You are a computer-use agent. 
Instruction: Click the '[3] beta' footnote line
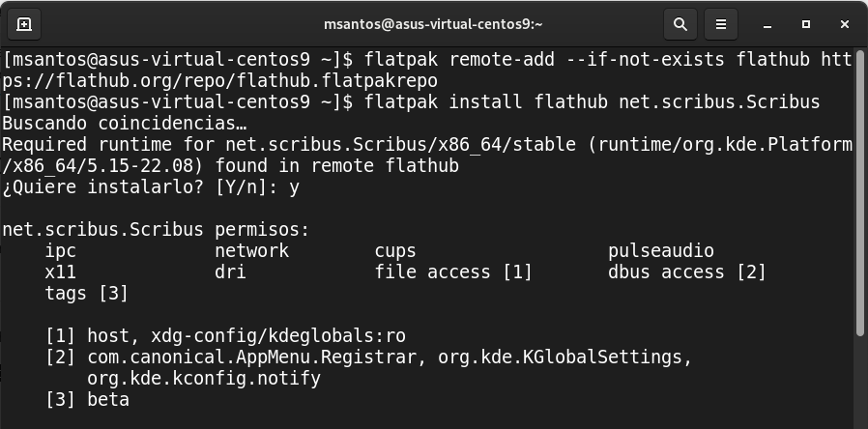[x=87, y=400]
